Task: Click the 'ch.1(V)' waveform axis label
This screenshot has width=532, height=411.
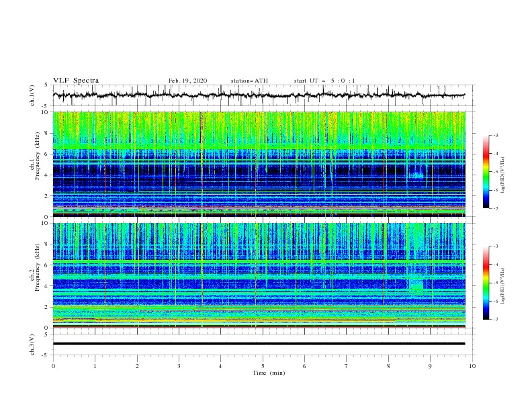Action: point(32,95)
